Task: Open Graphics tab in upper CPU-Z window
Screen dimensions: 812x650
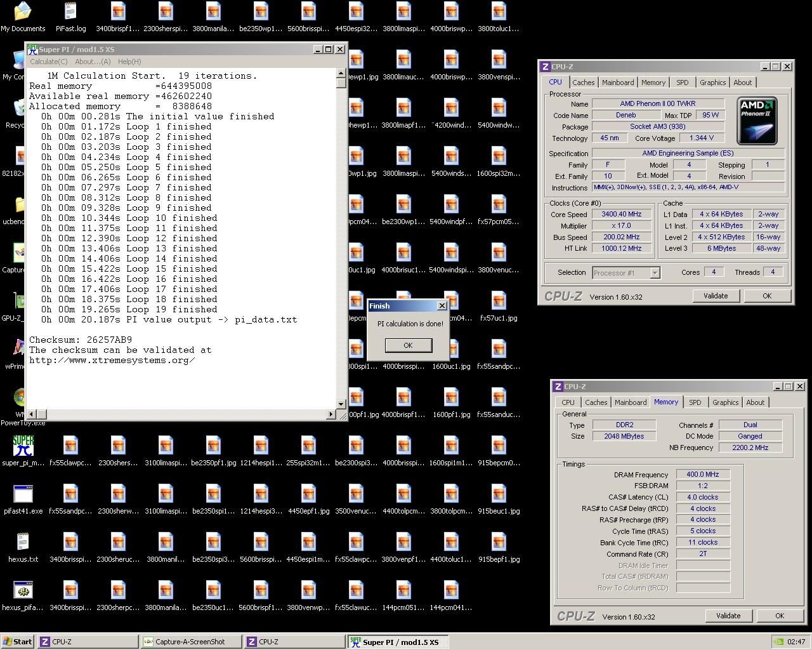Action: (x=712, y=83)
